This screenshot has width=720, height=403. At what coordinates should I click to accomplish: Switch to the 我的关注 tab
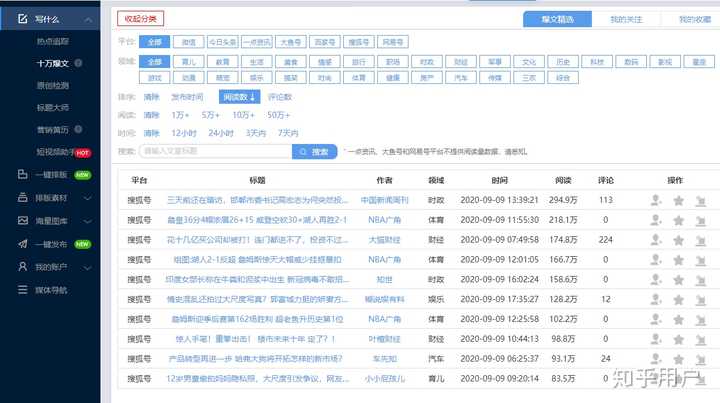pyautogui.click(x=626, y=19)
